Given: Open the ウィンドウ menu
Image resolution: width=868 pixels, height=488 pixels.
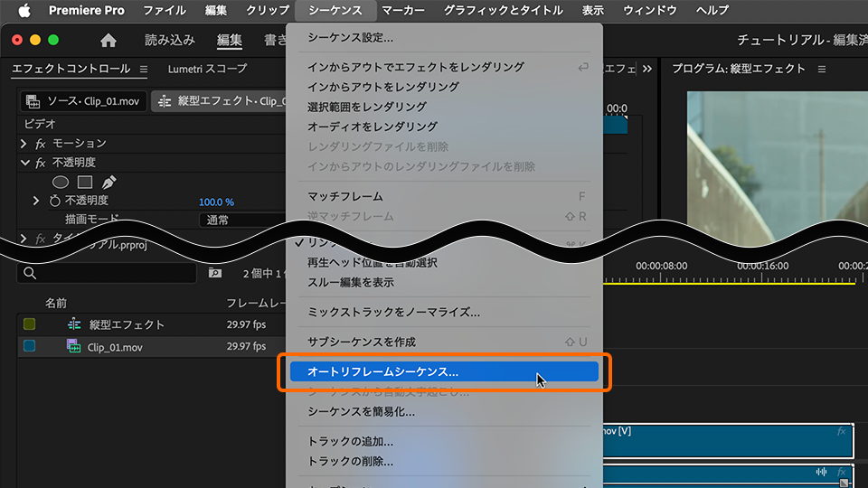Looking at the screenshot, I should [650, 11].
